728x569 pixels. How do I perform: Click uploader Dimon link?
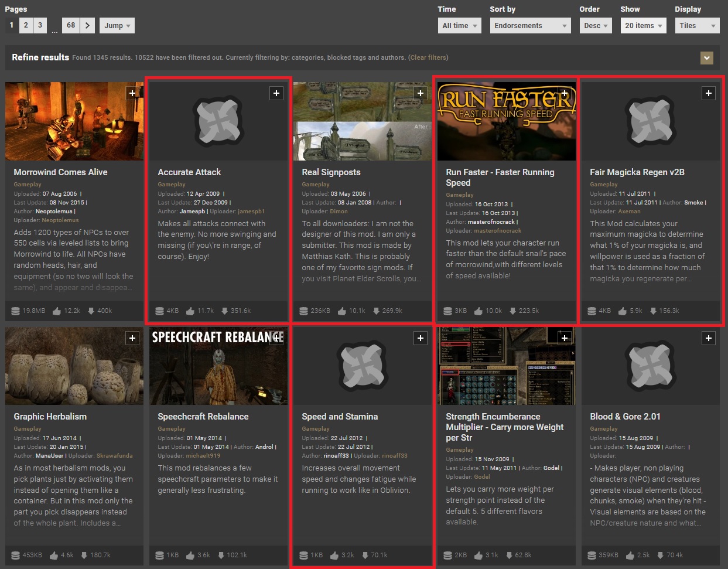coord(339,212)
